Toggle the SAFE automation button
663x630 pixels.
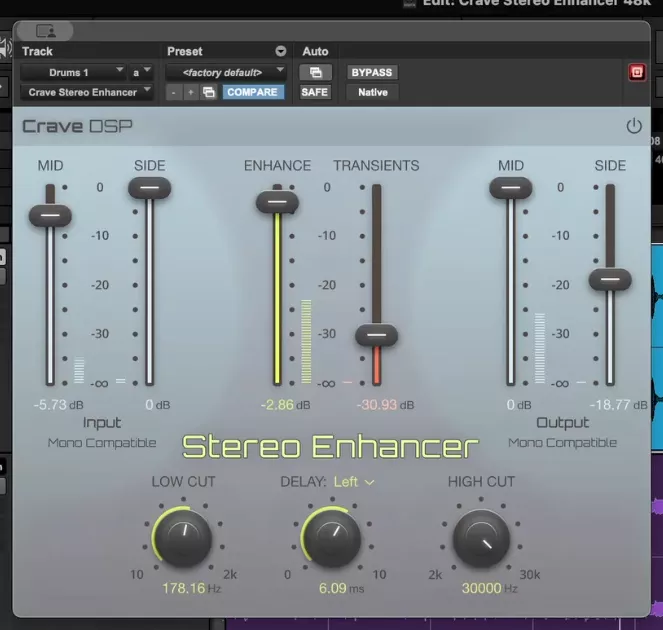click(x=314, y=92)
